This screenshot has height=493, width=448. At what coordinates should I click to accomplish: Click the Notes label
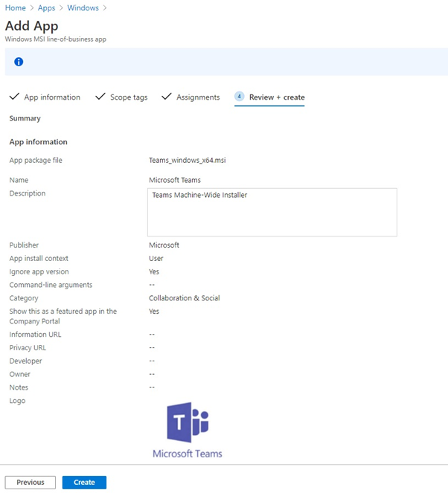pyautogui.click(x=19, y=387)
